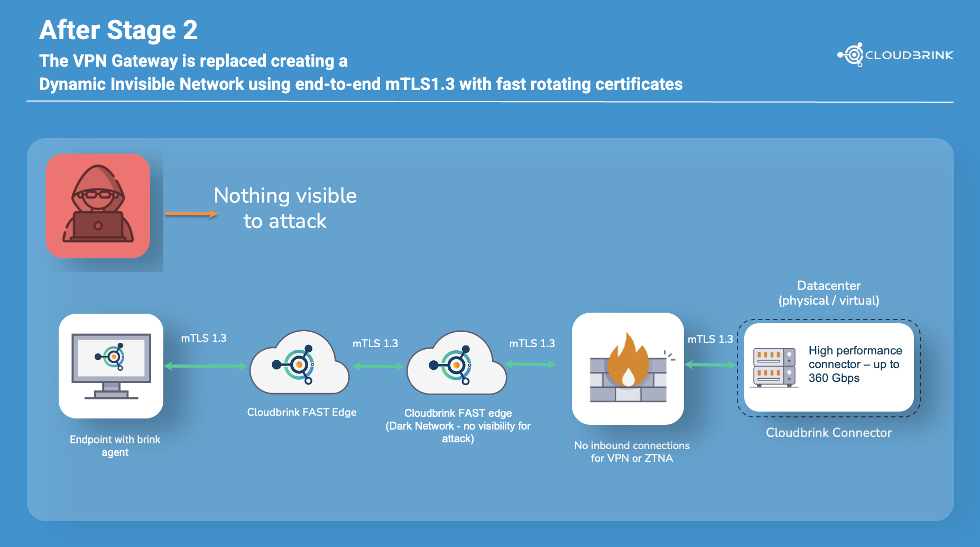
Task: Click the Dark Network FAST edge cloud icon
Action: coord(457,363)
